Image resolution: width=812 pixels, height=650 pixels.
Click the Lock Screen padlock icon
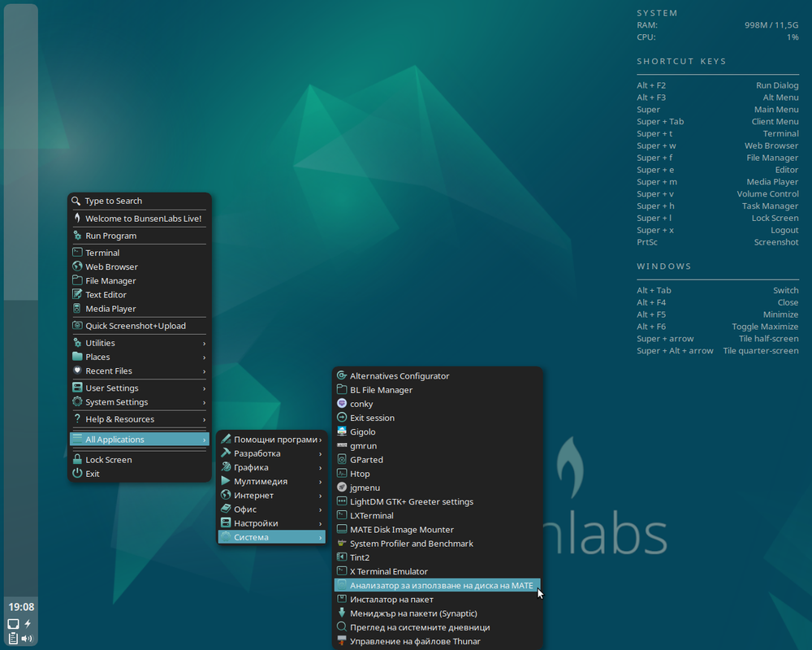tap(77, 459)
